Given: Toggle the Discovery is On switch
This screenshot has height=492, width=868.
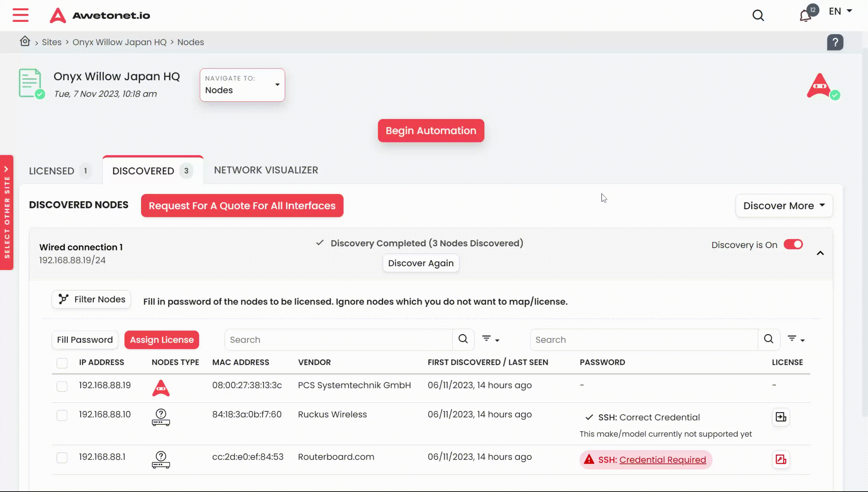Looking at the screenshot, I should [793, 244].
